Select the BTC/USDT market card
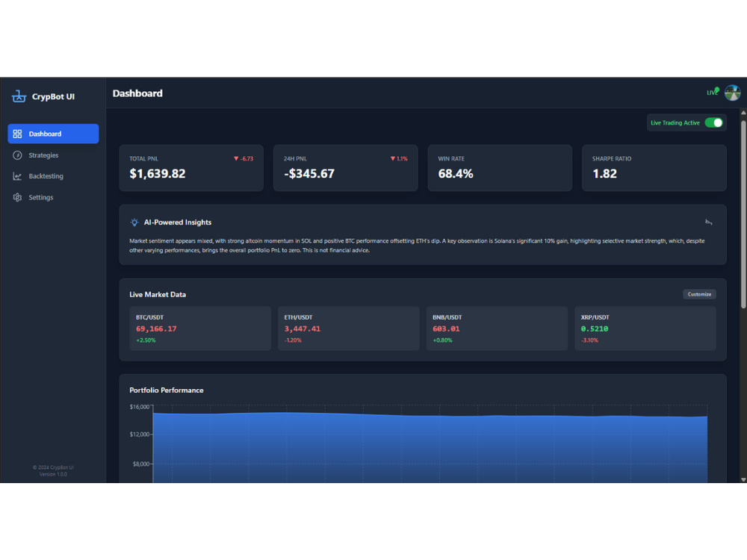This screenshot has height=560, width=747. coord(200,329)
